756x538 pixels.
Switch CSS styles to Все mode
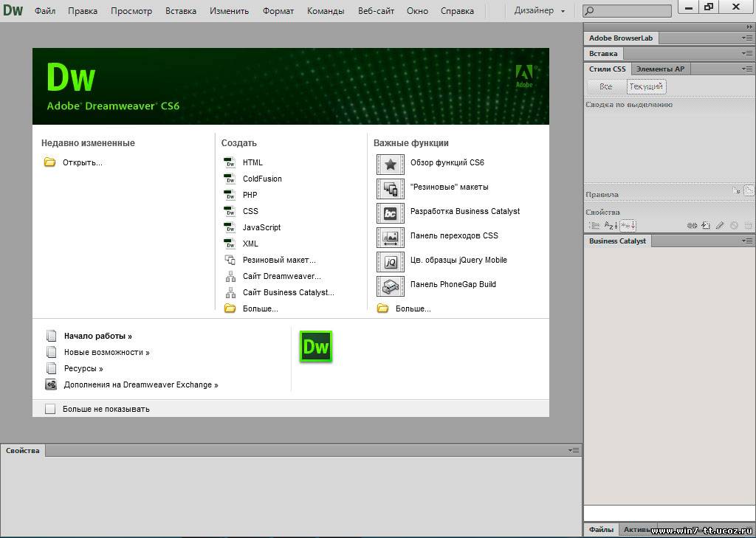click(x=605, y=87)
